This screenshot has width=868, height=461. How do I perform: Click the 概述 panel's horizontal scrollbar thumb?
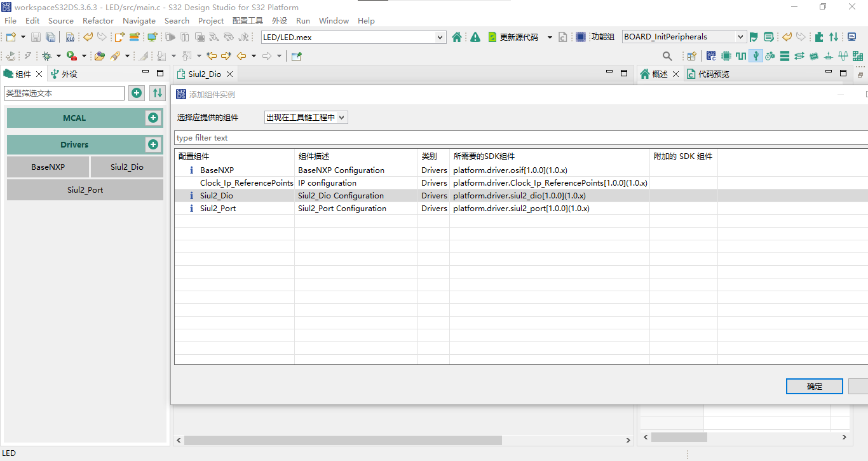pos(679,437)
